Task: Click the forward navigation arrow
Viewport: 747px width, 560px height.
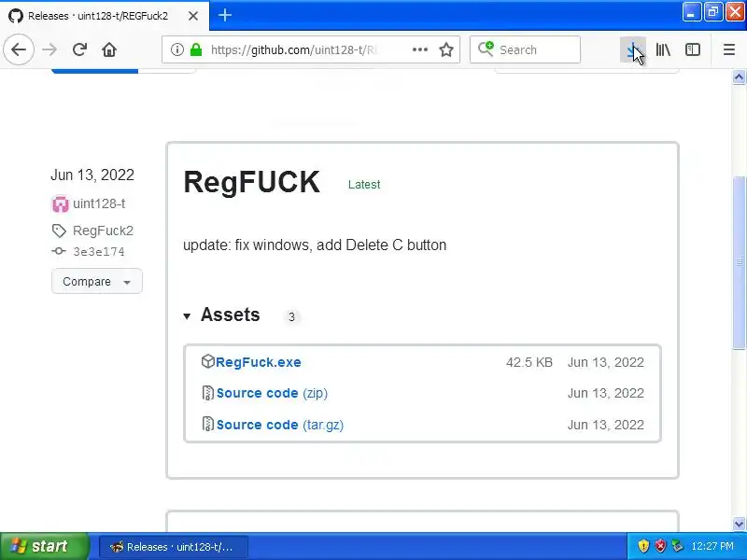Action: pos(49,49)
